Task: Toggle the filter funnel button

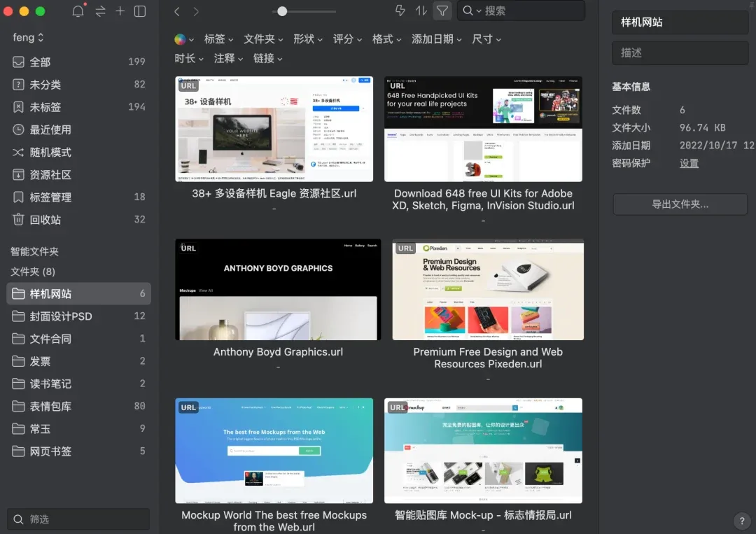Action: click(x=442, y=10)
